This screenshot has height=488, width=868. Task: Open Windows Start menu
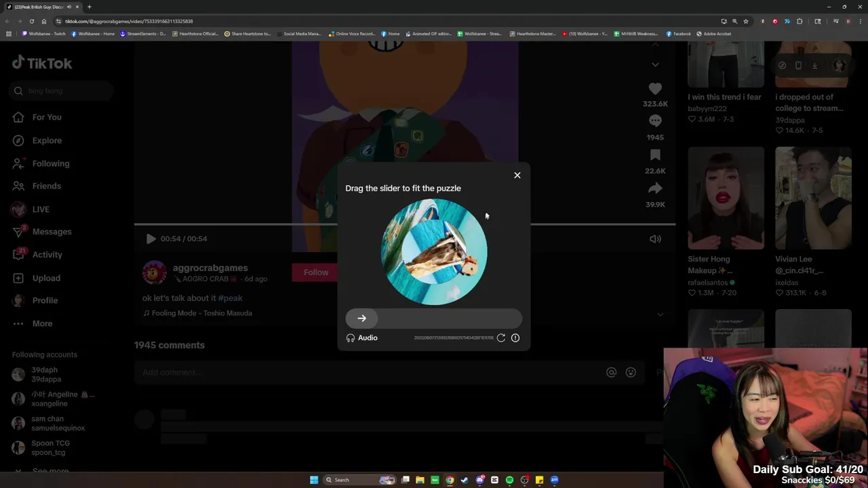(x=314, y=480)
